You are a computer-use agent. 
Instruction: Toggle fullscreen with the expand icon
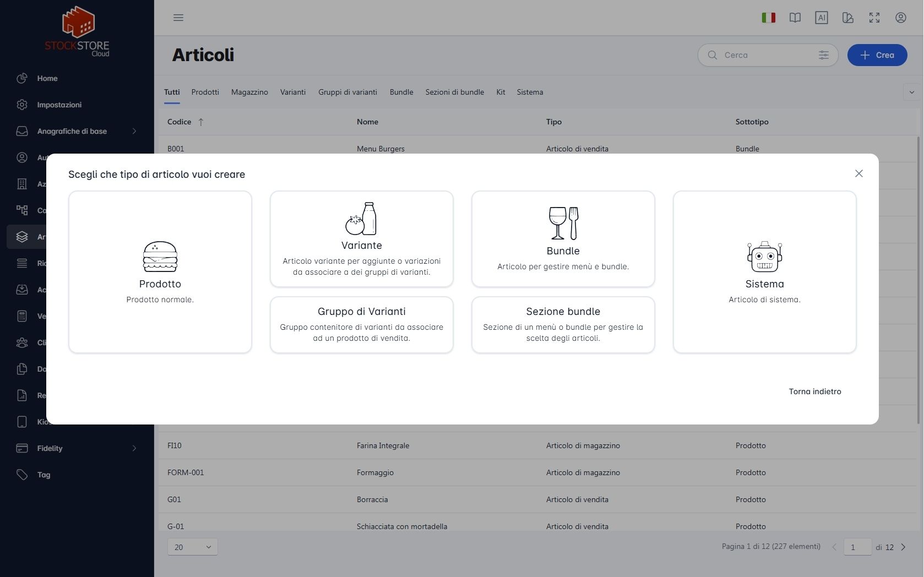pos(874,18)
